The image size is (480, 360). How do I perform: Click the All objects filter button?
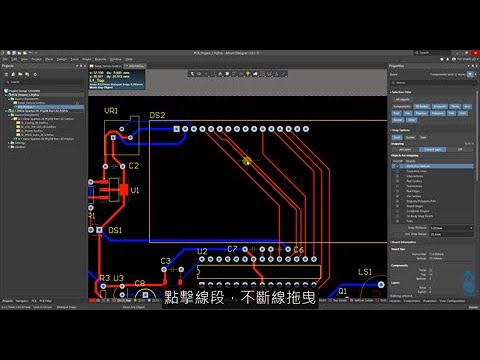[402, 100]
